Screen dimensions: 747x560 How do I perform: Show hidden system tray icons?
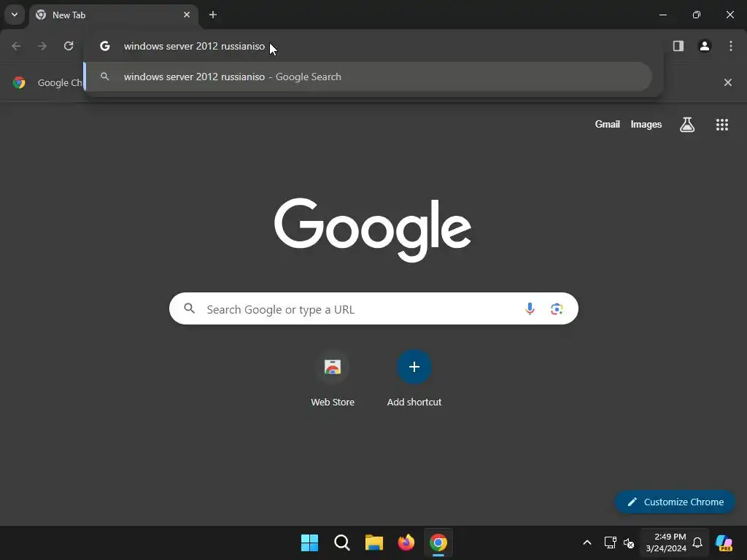pyautogui.click(x=587, y=542)
